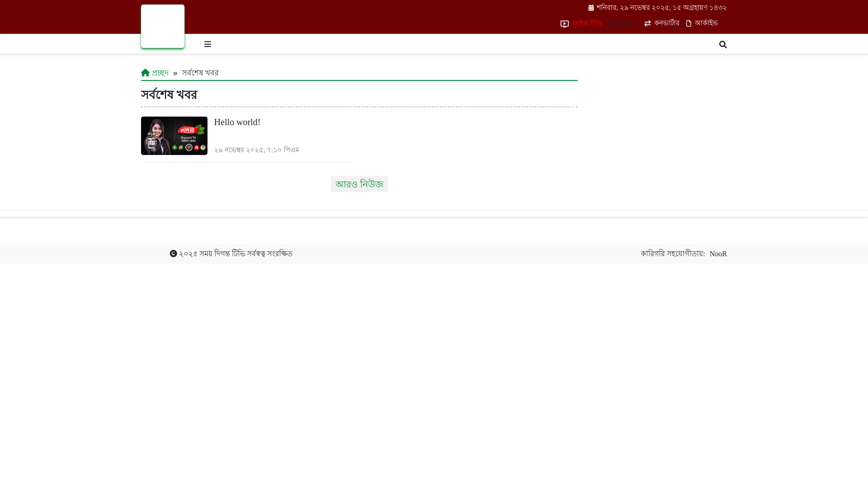Click the archive document icon
Screen dimensions: 868x488
(689, 23)
